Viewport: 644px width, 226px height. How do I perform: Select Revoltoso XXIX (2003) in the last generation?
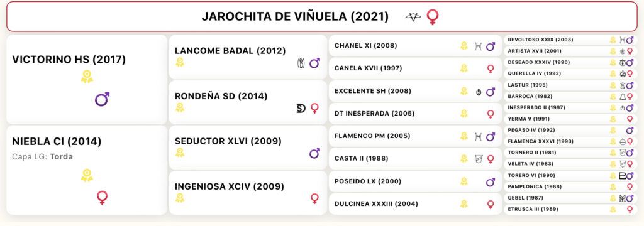tap(571, 40)
